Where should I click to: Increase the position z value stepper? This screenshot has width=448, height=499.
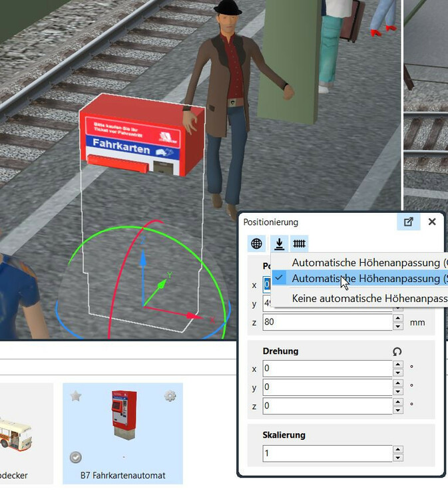(398, 319)
